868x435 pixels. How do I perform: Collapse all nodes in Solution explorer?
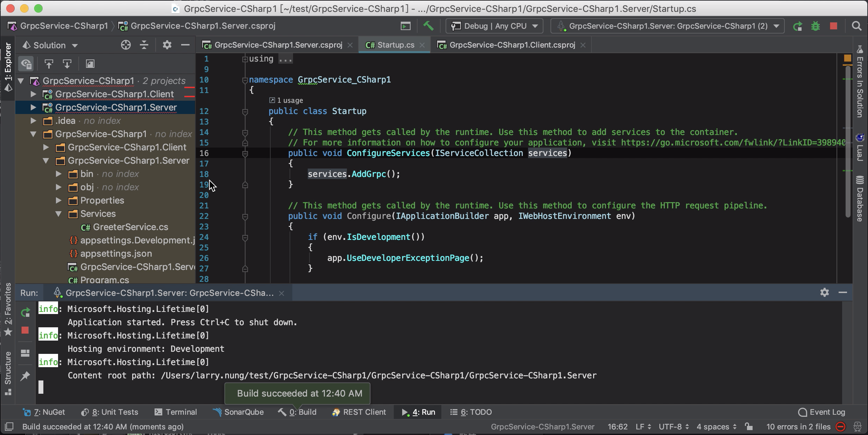[144, 45]
